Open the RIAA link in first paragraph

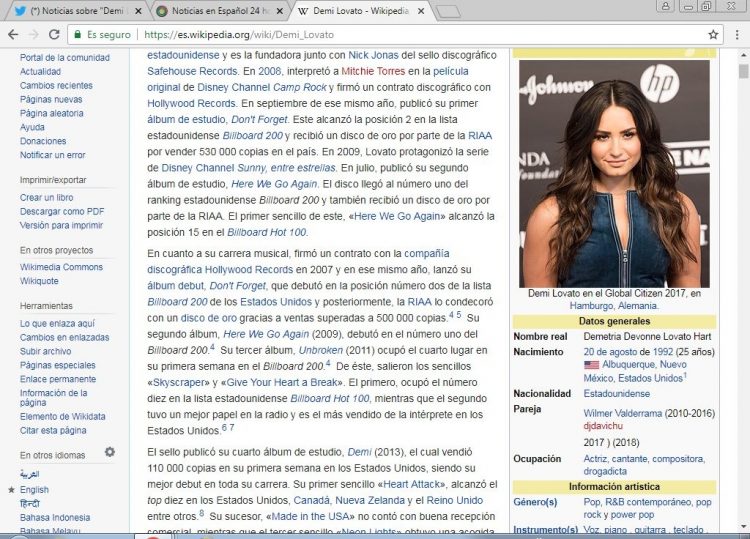pos(480,136)
